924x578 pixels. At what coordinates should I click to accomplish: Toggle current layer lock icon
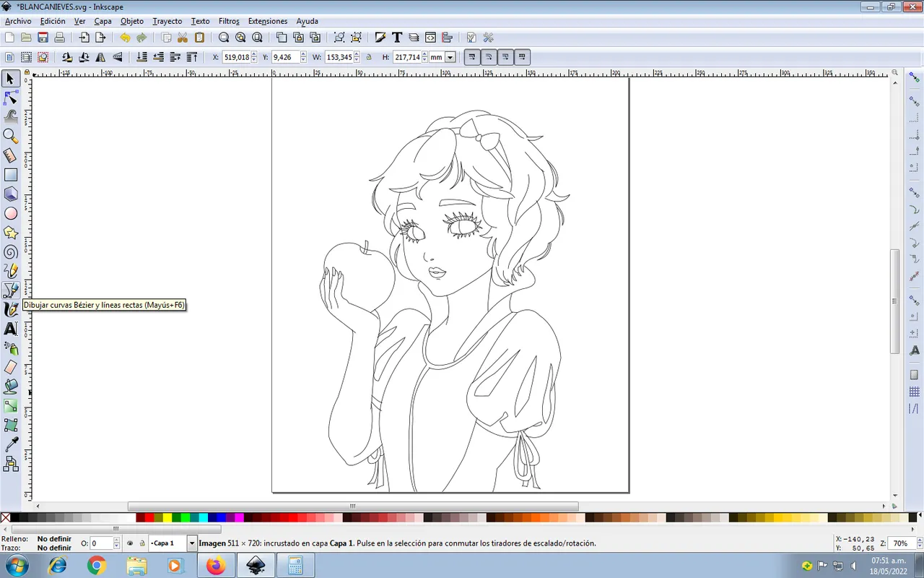142,543
